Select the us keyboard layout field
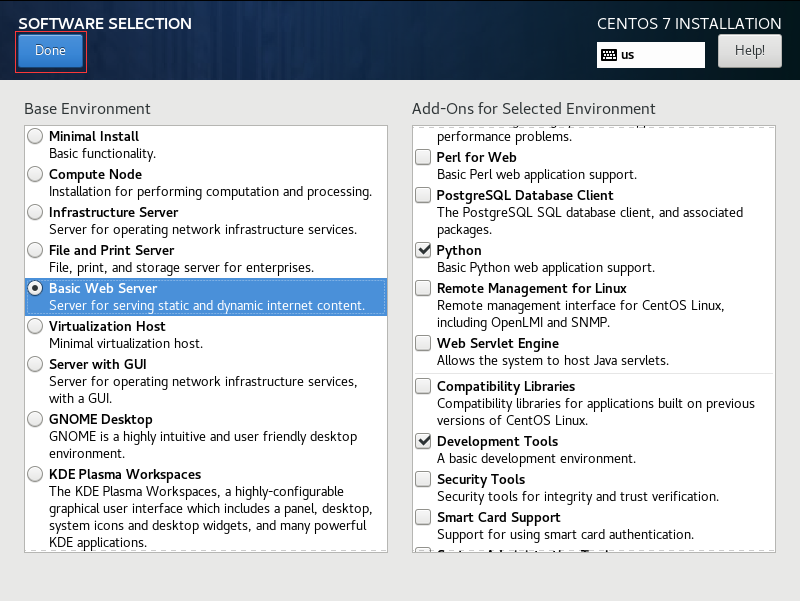The height and width of the screenshot is (601, 800). [651, 55]
